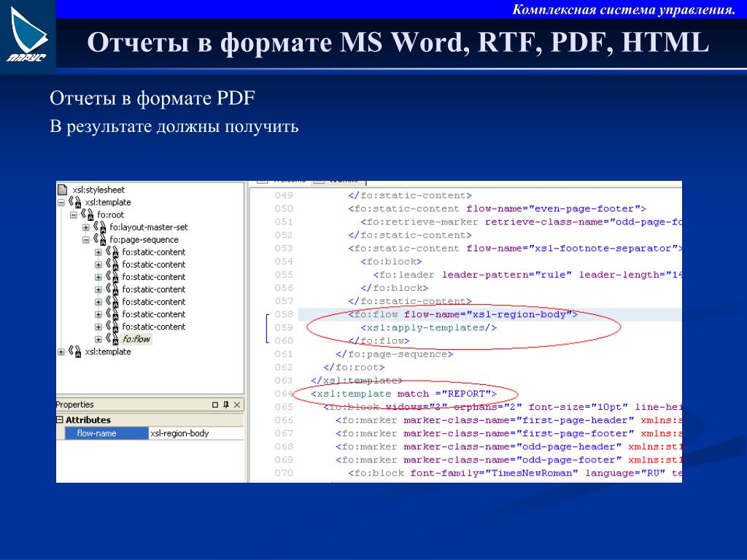Collapse the Attributes section in Properties
The image size is (747, 560).
tap(60, 419)
